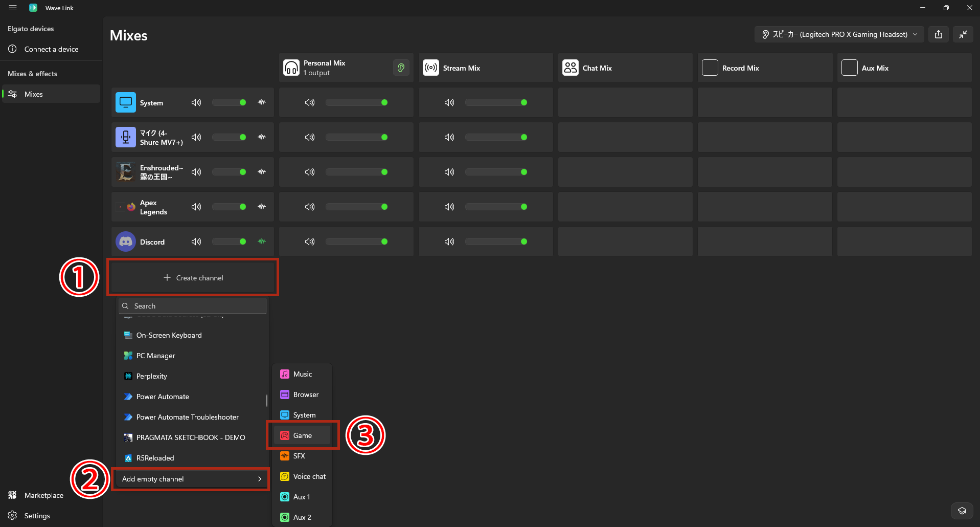Open the speaker output device dropdown
The height and width of the screenshot is (527, 980).
coord(839,34)
